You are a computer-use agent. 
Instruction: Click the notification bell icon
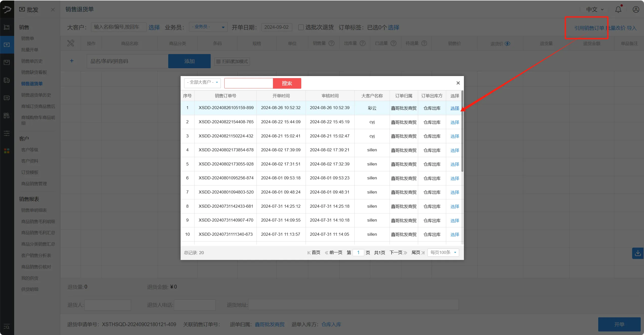[x=618, y=10]
